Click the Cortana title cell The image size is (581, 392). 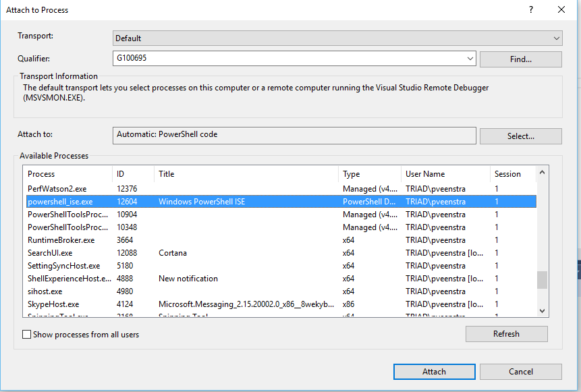[173, 253]
